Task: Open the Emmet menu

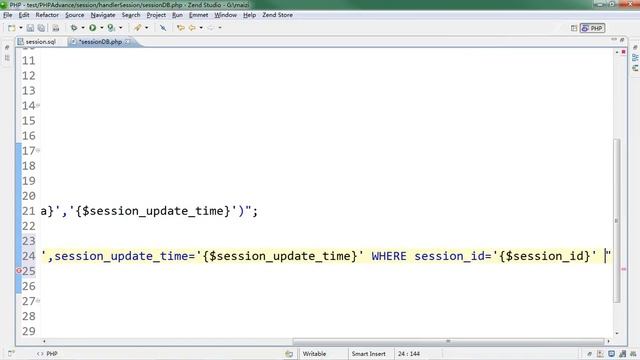Action: coord(198,15)
